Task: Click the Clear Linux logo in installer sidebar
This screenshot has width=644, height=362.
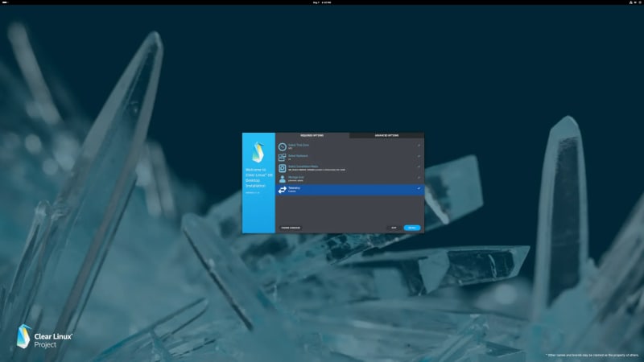Action: (x=258, y=152)
